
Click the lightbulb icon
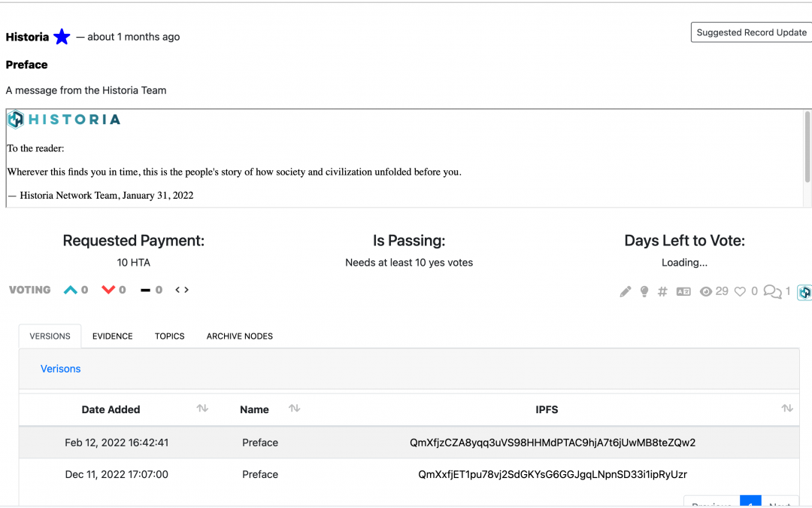pos(644,292)
